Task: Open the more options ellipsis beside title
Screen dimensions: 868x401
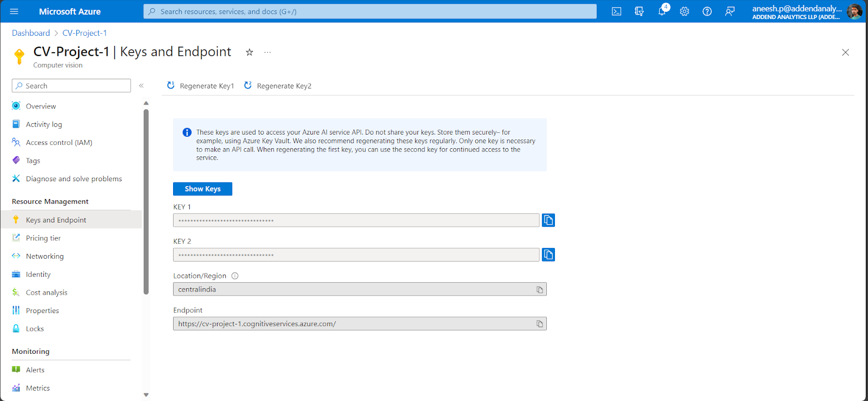Action: pos(267,52)
